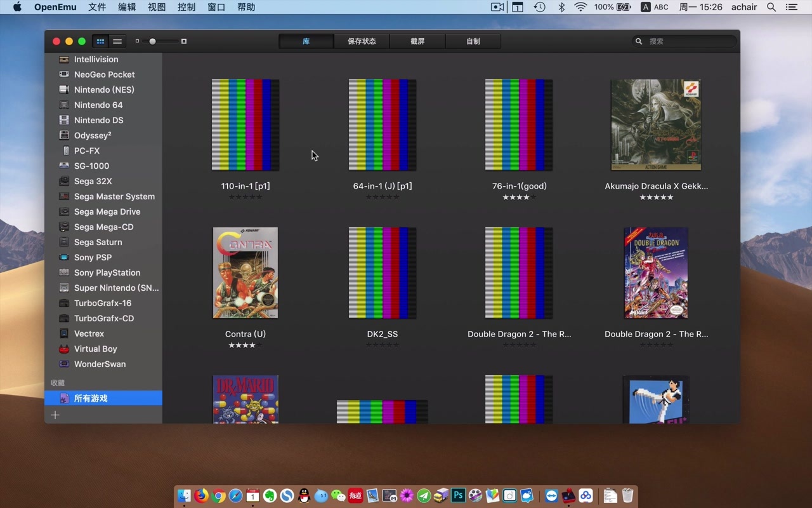Open the 窗口 menu
This screenshot has height=508, width=812.
pyautogui.click(x=216, y=7)
